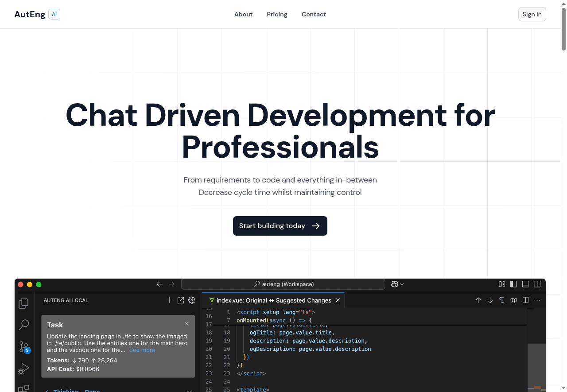Toggle whitespace rendering pilcrow icon
The height and width of the screenshot is (392, 567).
[x=501, y=300]
